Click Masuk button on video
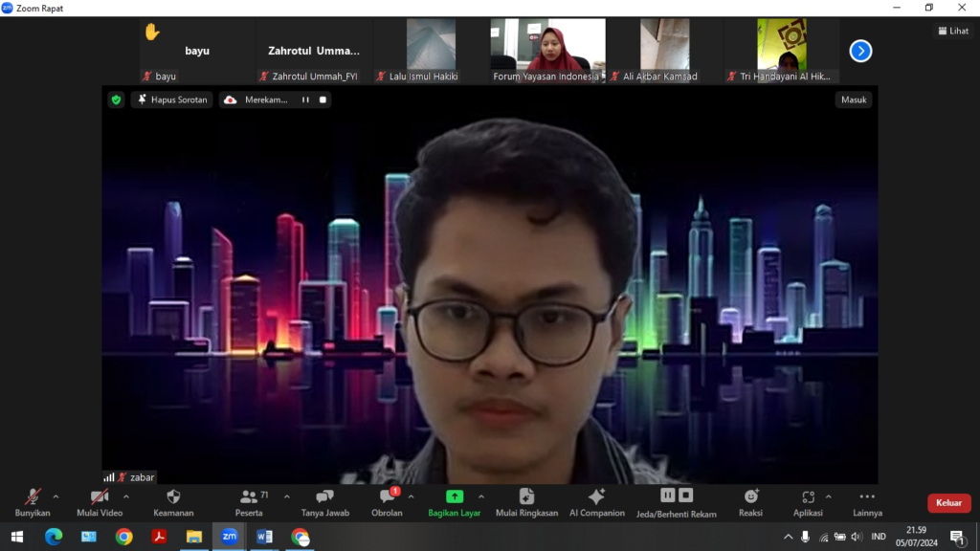 click(x=854, y=99)
